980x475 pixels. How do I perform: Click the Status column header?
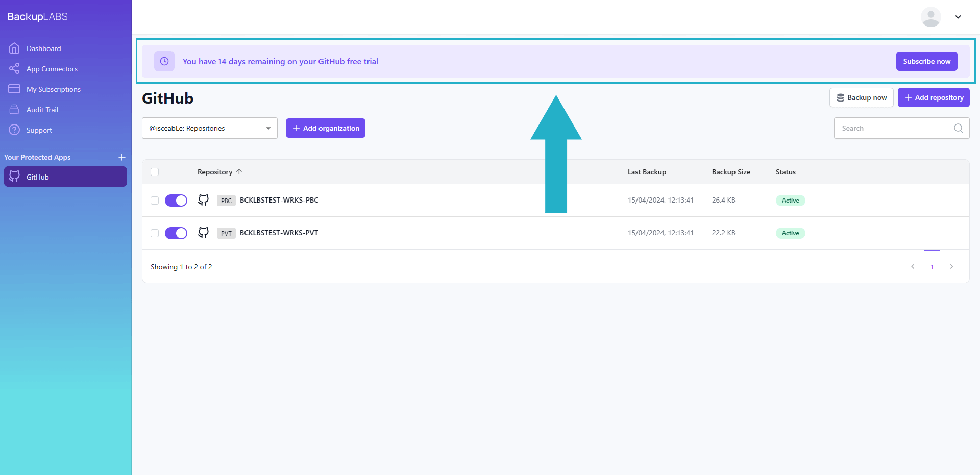click(x=786, y=172)
